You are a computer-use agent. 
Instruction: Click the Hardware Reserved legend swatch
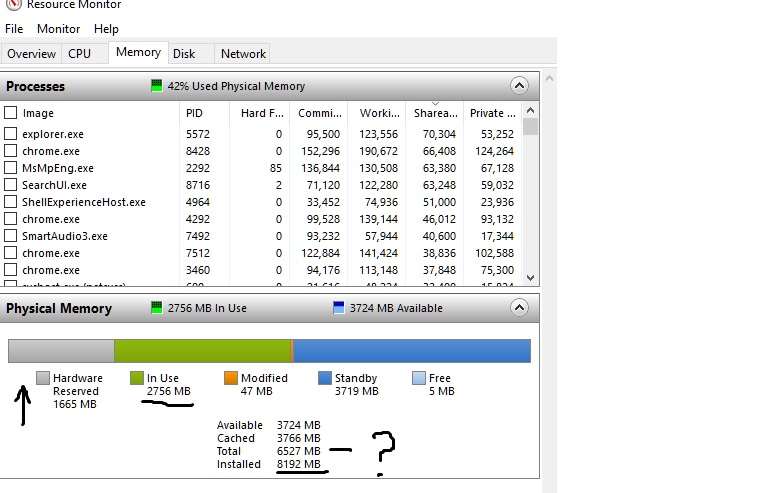click(x=43, y=378)
